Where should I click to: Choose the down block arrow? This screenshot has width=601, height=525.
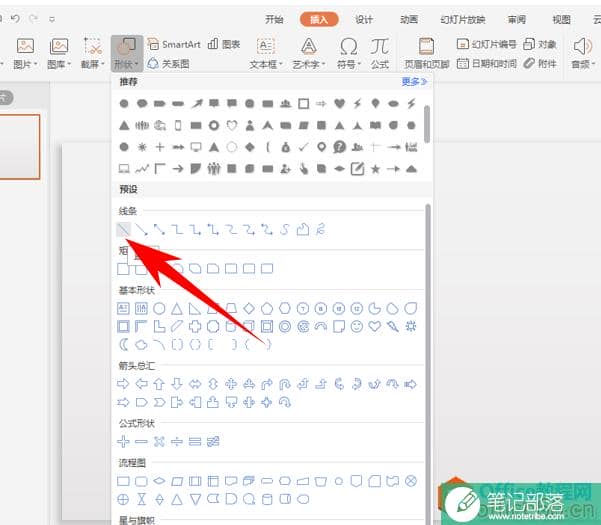(177, 384)
